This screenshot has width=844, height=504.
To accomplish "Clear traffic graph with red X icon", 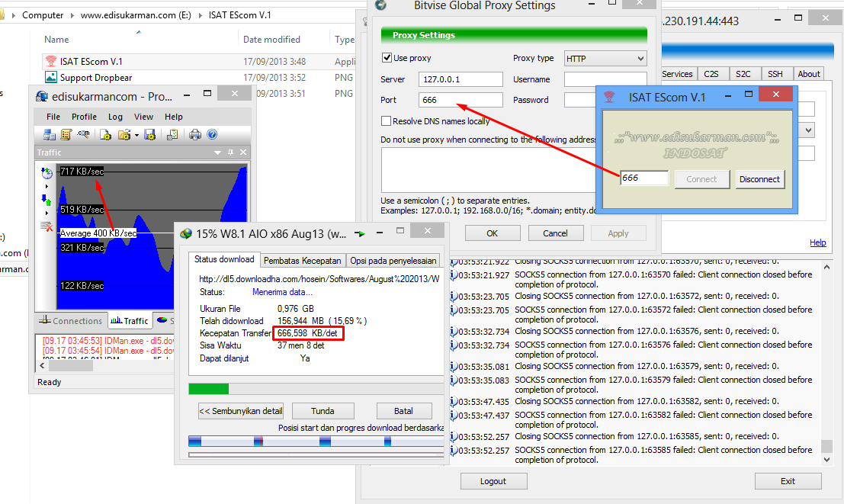I will click(47, 226).
